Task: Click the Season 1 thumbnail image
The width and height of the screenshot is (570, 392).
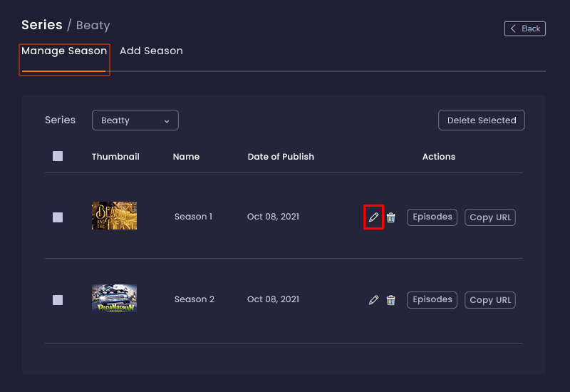Action: [114, 216]
